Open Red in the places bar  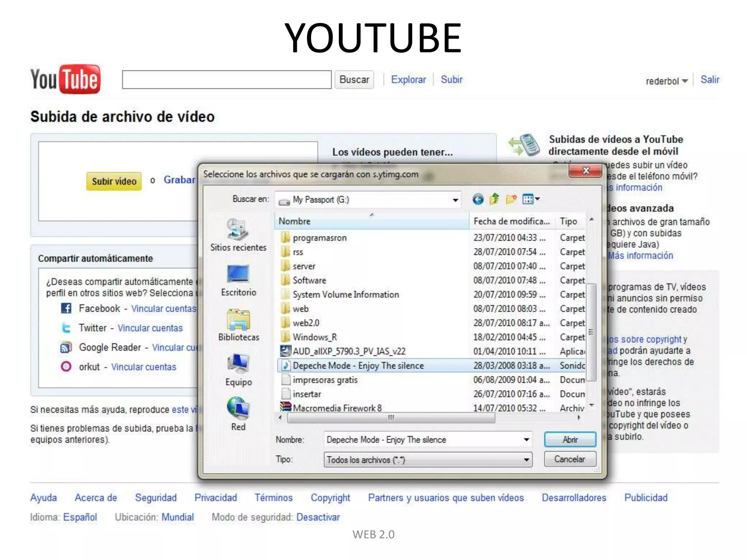tap(238, 414)
